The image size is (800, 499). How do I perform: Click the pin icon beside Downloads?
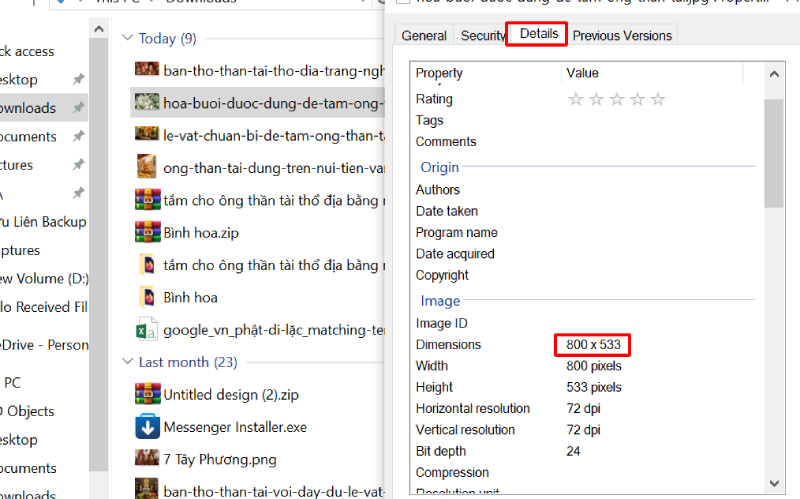(x=79, y=108)
